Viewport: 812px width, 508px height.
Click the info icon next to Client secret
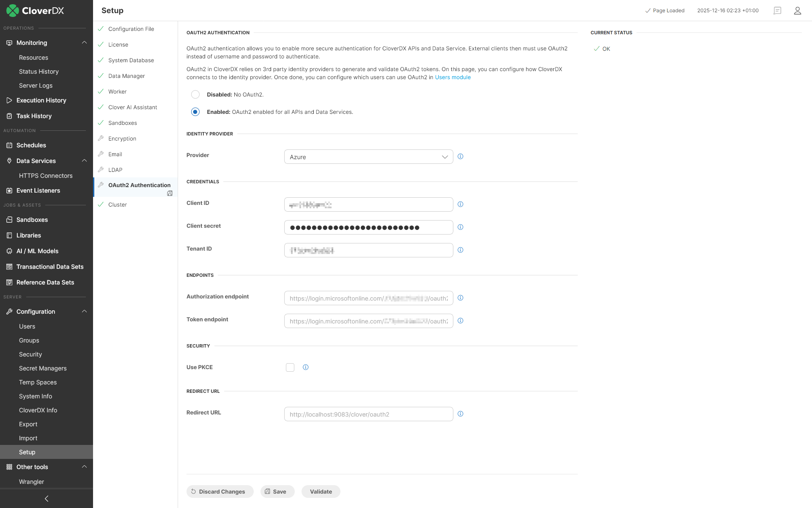461,227
